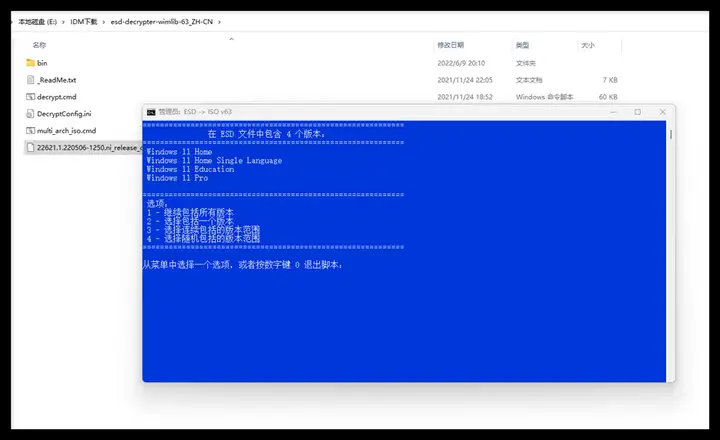Image resolution: width=720 pixels, height=440 pixels.
Task: Expand chevron after esd-decrypter-wimlib-63_ZH-CN breadcrumb
Action: click(219, 22)
